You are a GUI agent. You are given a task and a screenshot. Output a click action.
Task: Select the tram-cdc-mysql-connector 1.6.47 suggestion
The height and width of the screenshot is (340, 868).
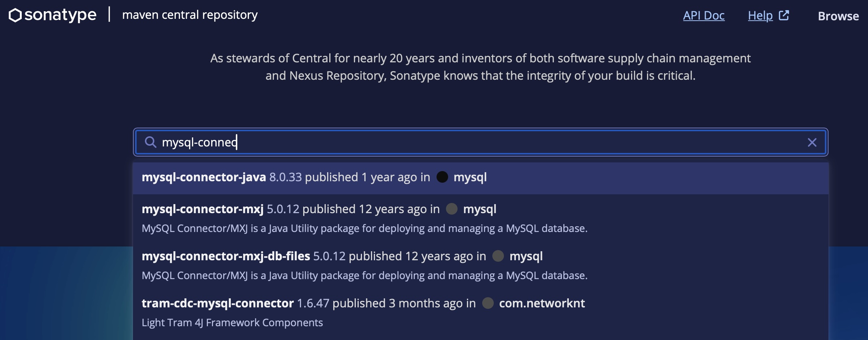coord(480,312)
